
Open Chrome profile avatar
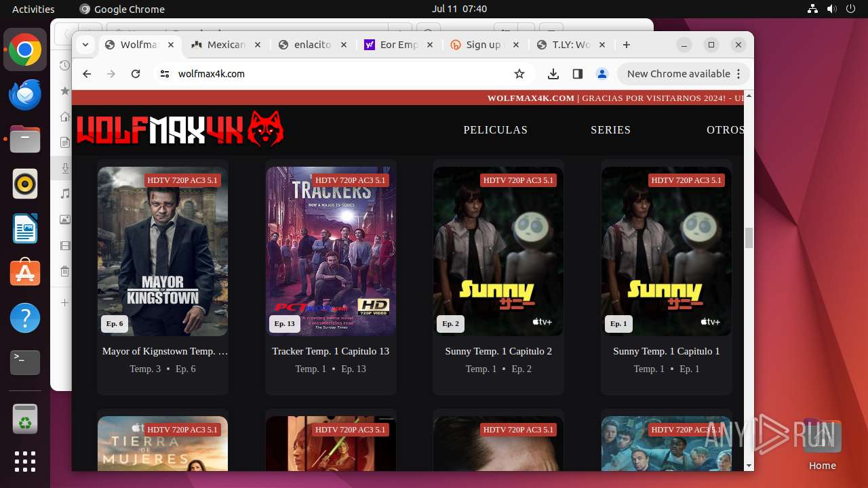601,74
